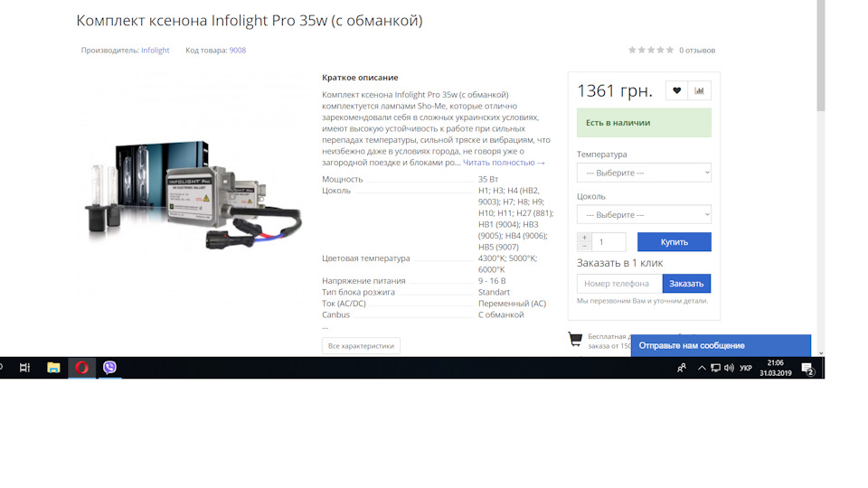Image resolution: width=868 pixels, height=488 pixels.
Task: Click the Заказать button
Action: (x=686, y=283)
